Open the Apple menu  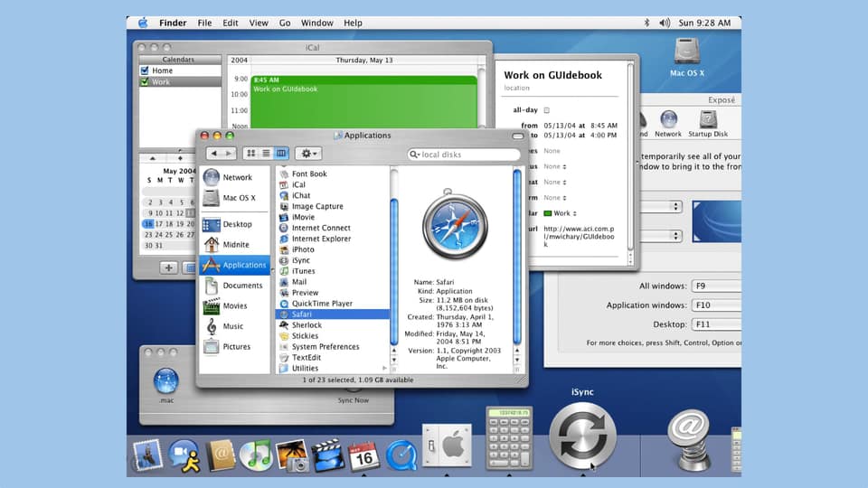point(143,23)
